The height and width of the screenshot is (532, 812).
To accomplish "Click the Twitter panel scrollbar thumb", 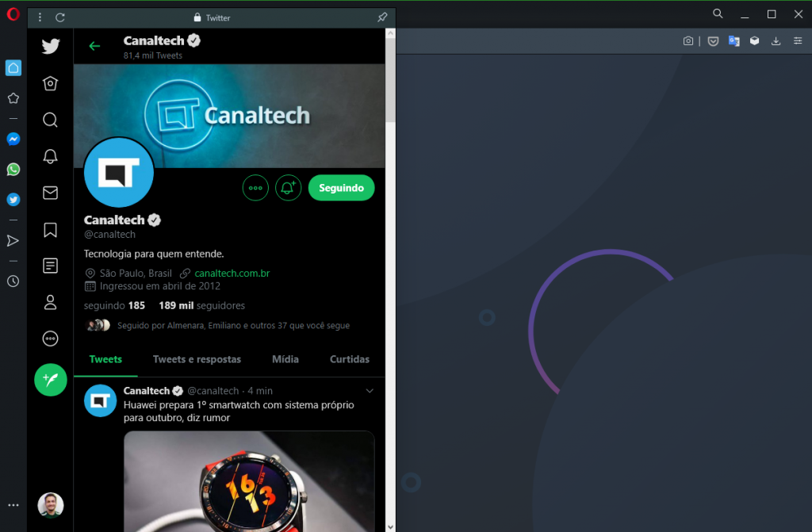I will (390, 81).
